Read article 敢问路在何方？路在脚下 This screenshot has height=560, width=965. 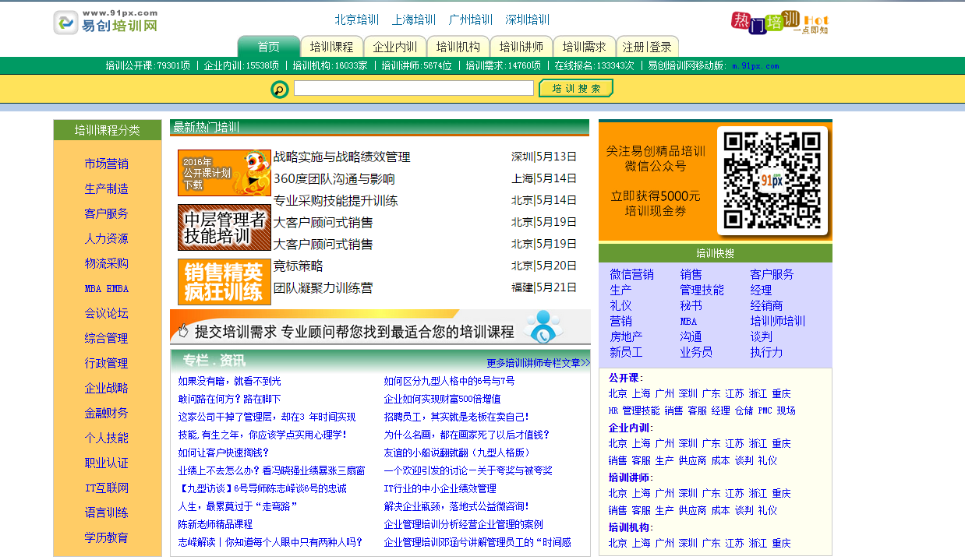pyautogui.click(x=229, y=399)
